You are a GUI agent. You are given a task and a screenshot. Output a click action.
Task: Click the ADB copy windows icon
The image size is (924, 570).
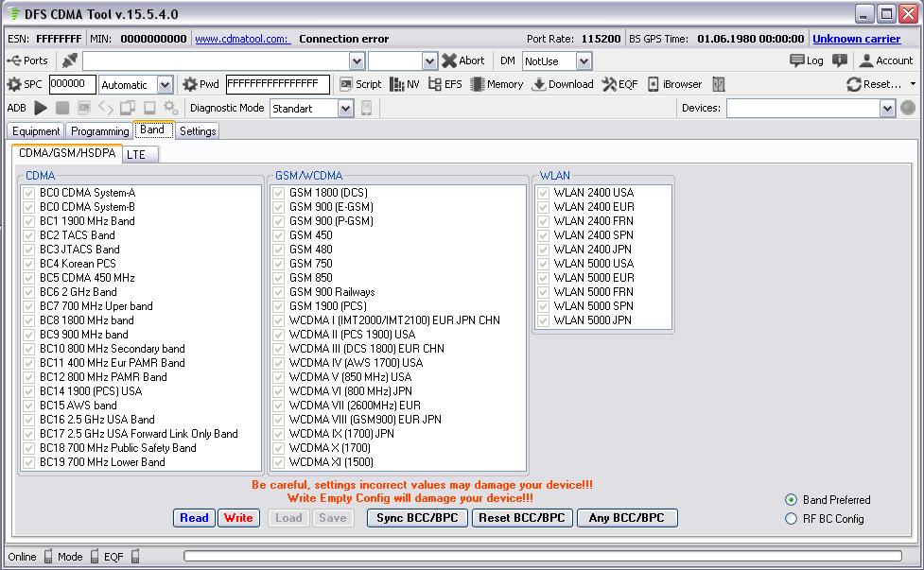128,108
